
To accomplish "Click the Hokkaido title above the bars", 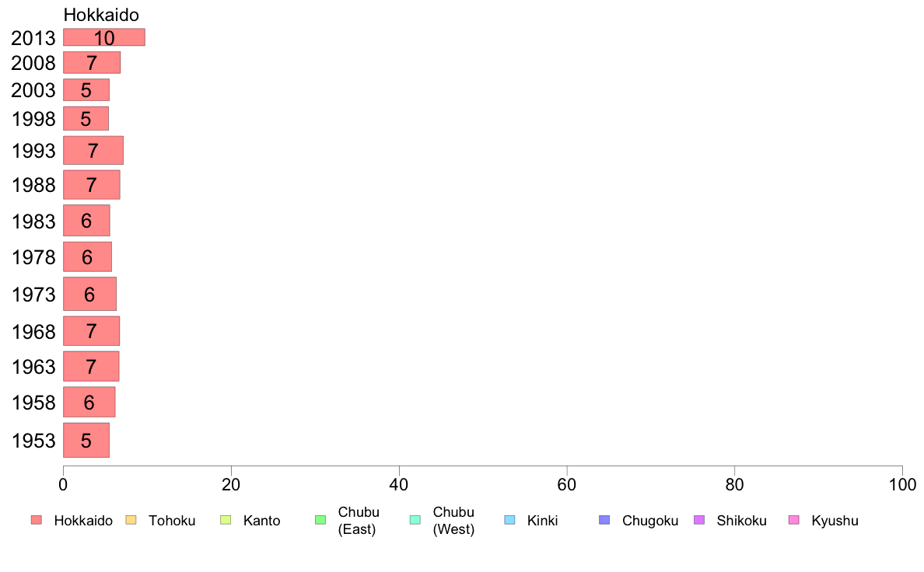I will pyautogui.click(x=101, y=15).
